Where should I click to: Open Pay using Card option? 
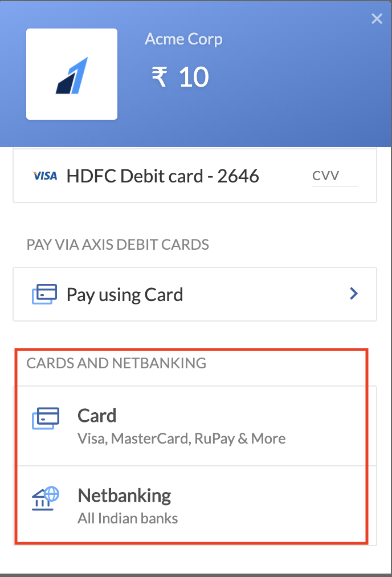coord(195,294)
